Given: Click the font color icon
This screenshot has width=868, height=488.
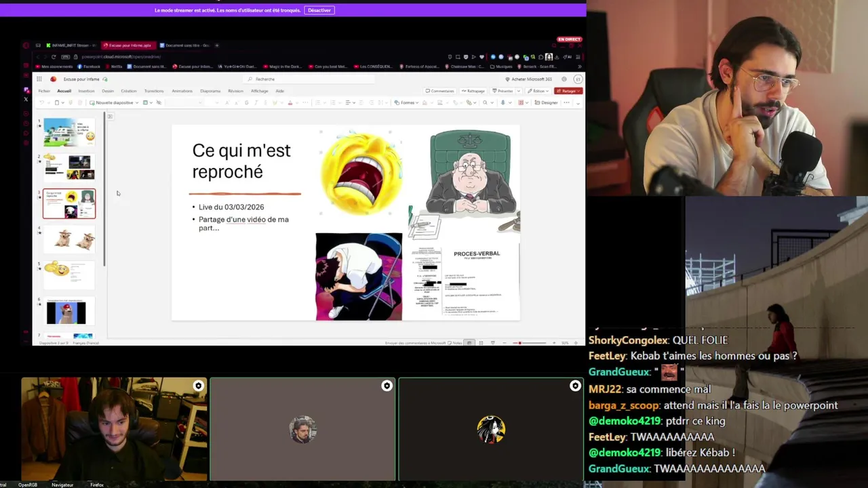Looking at the screenshot, I should pyautogui.click(x=290, y=102).
